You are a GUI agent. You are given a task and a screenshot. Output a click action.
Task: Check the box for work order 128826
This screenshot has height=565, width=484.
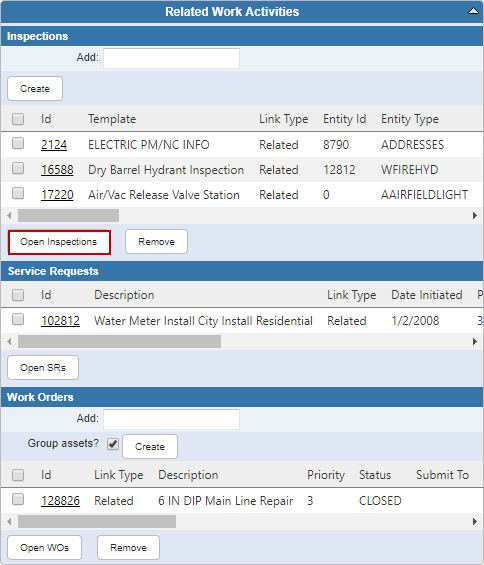pos(18,499)
